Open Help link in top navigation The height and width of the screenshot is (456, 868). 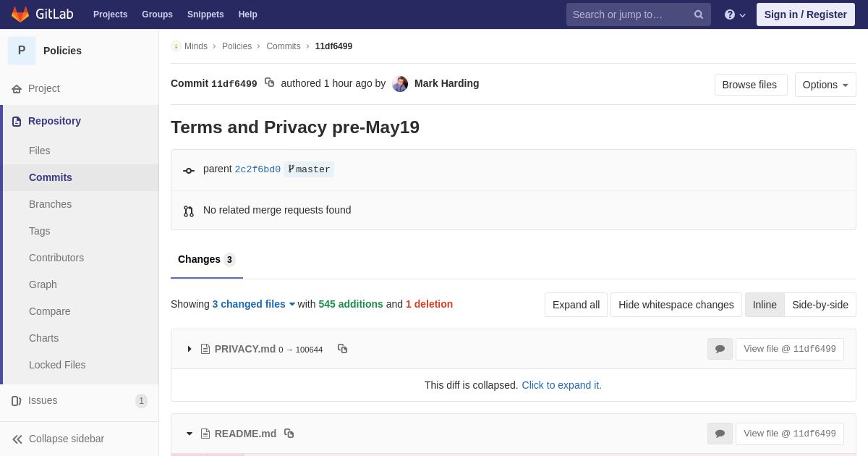click(248, 14)
